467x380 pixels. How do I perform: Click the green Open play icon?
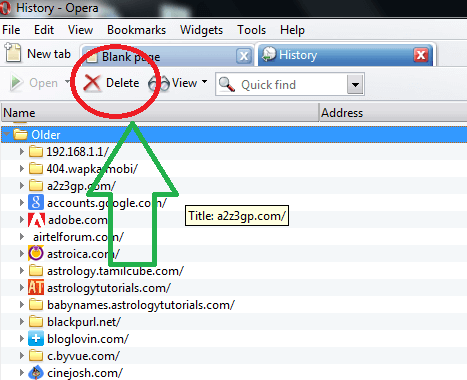tap(16, 83)
